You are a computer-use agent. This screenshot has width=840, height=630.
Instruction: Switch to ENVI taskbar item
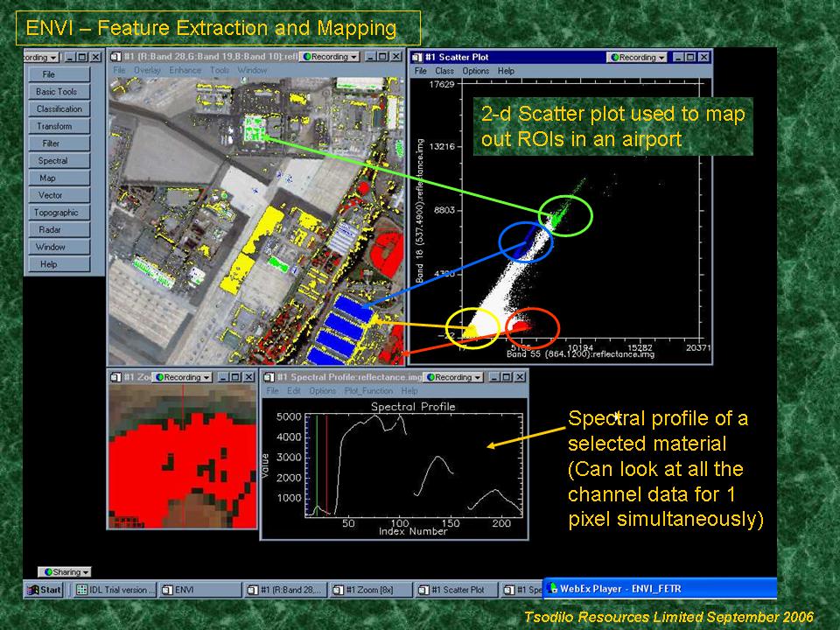pyautogui.click(x=199, y=590)
